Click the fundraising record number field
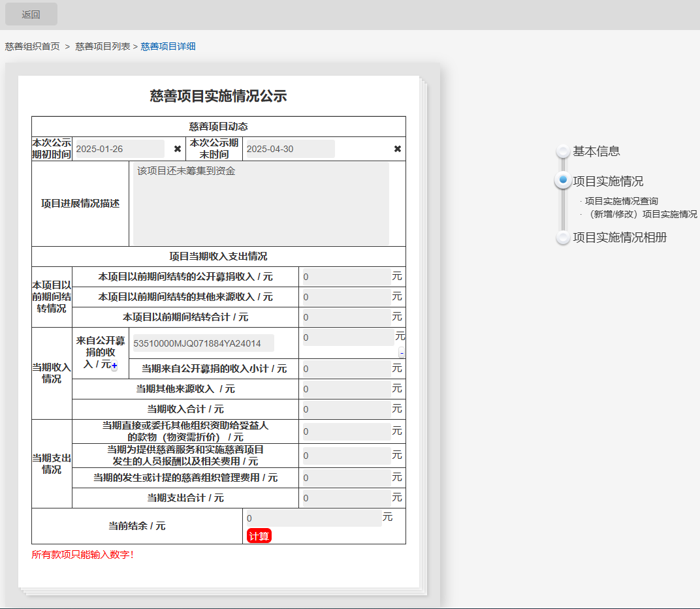 pos(203,343)
